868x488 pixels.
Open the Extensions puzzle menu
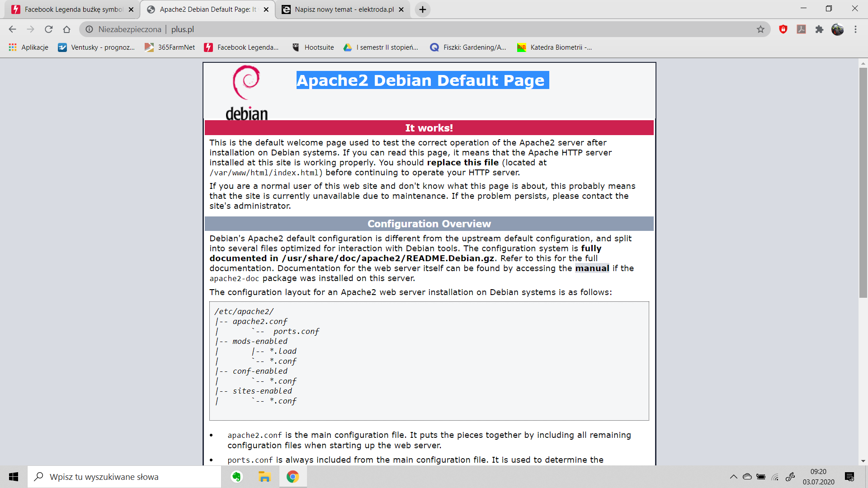[x=819, y=29]
